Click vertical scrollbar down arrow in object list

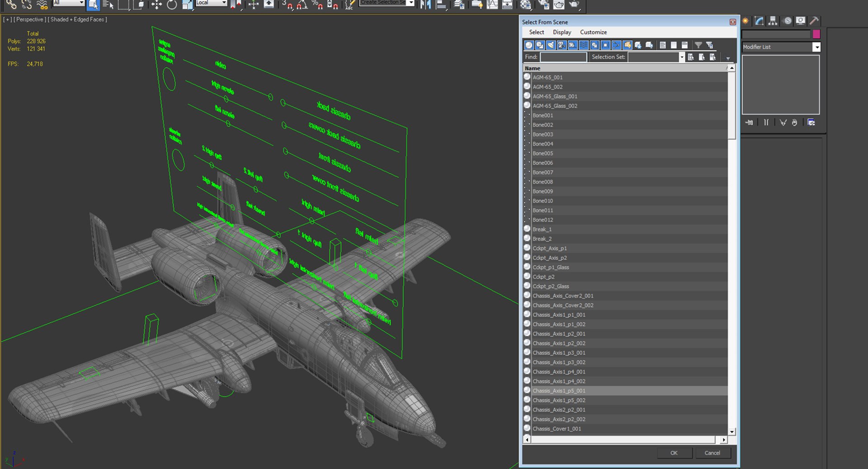pos(732,431)
